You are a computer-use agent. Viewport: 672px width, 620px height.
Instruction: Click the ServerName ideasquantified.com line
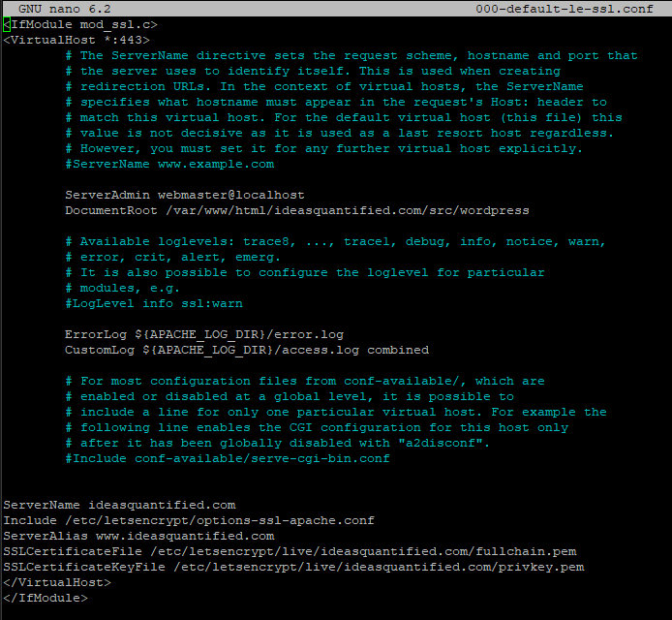tap(119, 505)
